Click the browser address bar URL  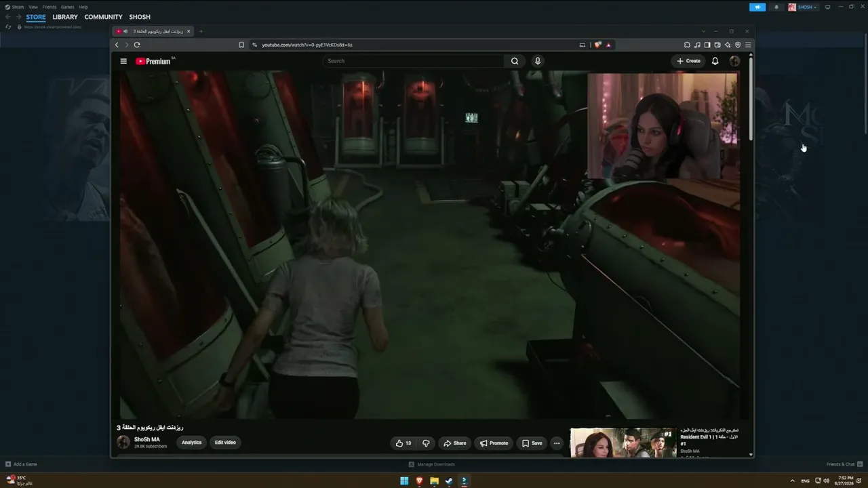307,45
